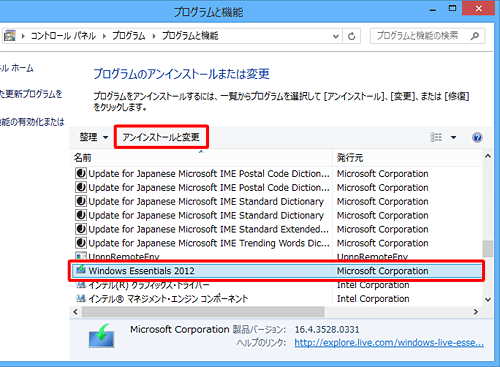Click the コントロール パネル breadcrumb
The height and width of the screenshot is (367, 500).
(x=63, y=36)
